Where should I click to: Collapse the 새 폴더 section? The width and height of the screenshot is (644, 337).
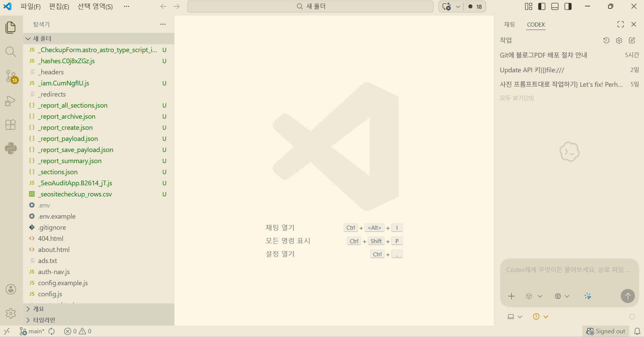coord(99,39)
